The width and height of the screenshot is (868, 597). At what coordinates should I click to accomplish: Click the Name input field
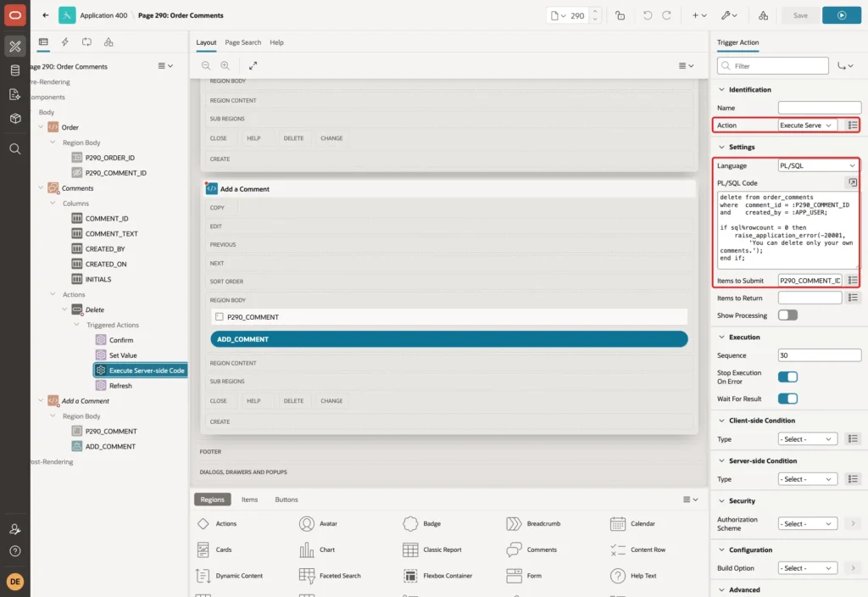click(x=820, y=108)
